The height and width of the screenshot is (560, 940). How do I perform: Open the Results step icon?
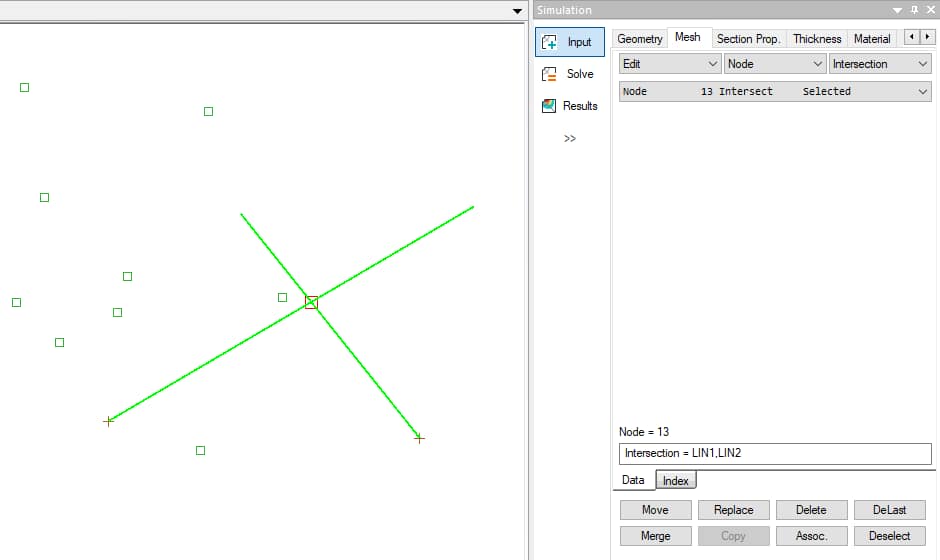[x=549, y=106]
